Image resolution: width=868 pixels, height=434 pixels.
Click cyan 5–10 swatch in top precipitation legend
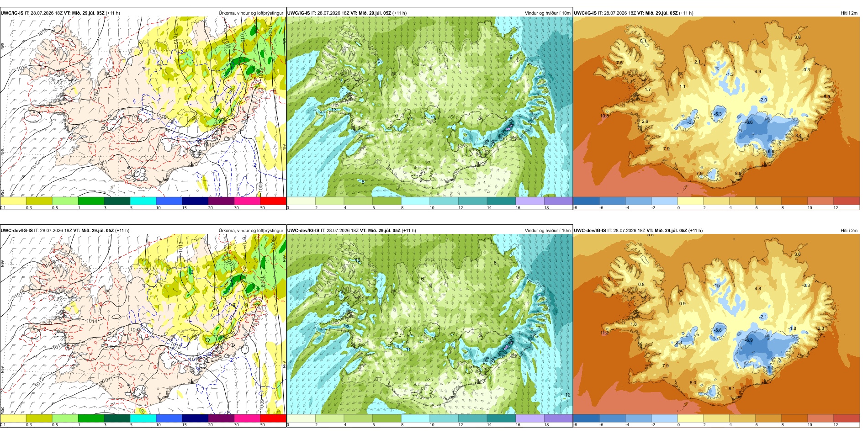pos(143,201)
